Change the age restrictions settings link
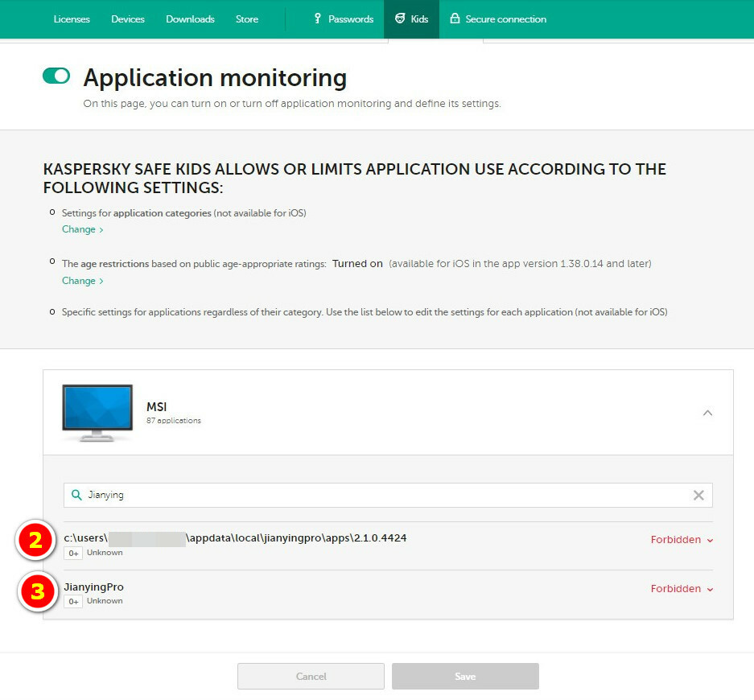754x700 pixels. pyautogui.click(x=82, y=281)
